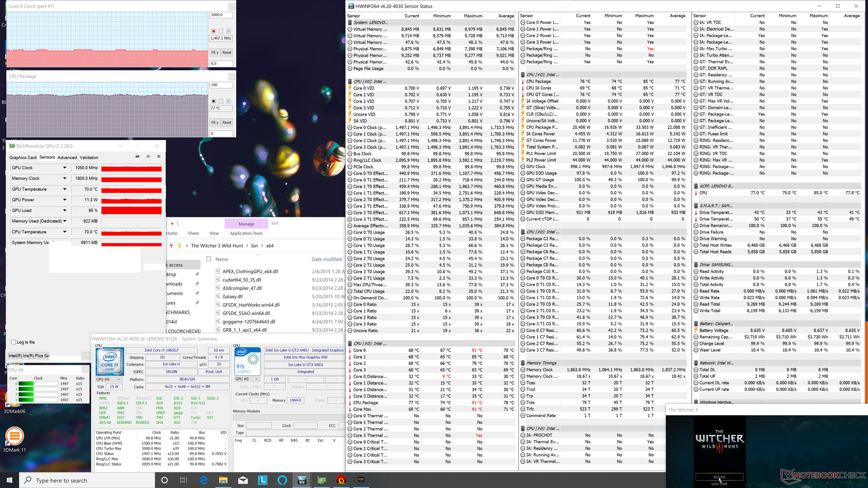Open the GPU-Z hamburger menu icon
The height and width of the screenshot is (488, 868).
tap(159, 157)
